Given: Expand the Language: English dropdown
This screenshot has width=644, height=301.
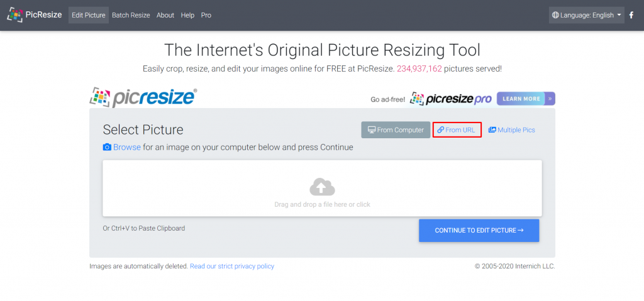Looking at the screenshot, I should click(x=587, y=15).
